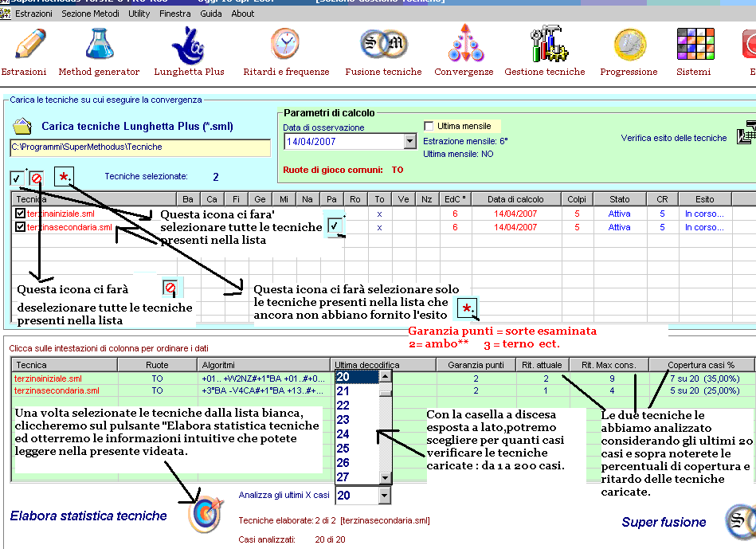
Task: Select terzinasecondaria.sml row in statistics table
Action: point(382,390)
